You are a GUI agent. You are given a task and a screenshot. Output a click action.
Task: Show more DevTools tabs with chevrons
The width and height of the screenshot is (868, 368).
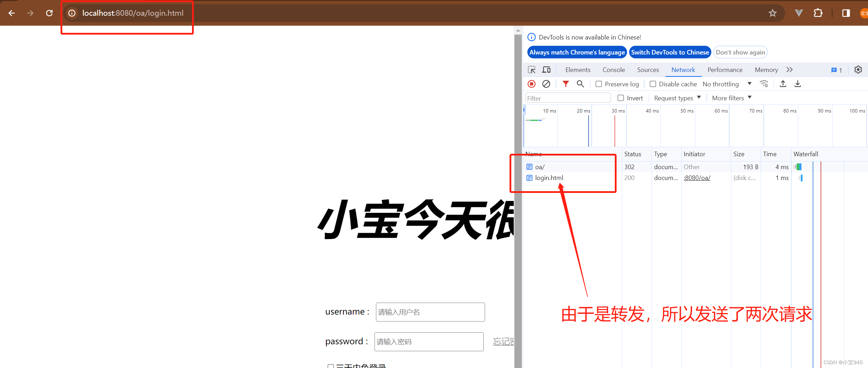pyautogui.click(x=790, y=70)
